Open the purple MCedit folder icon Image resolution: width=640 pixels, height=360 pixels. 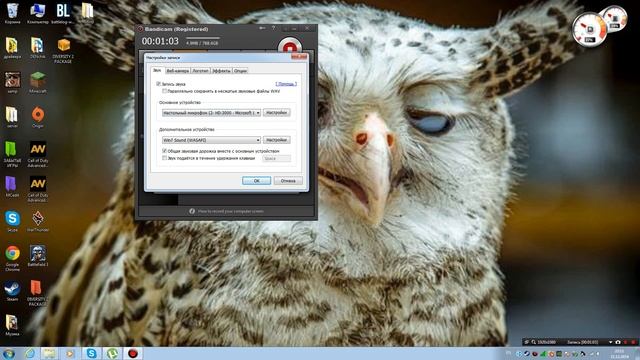[12, 187]
